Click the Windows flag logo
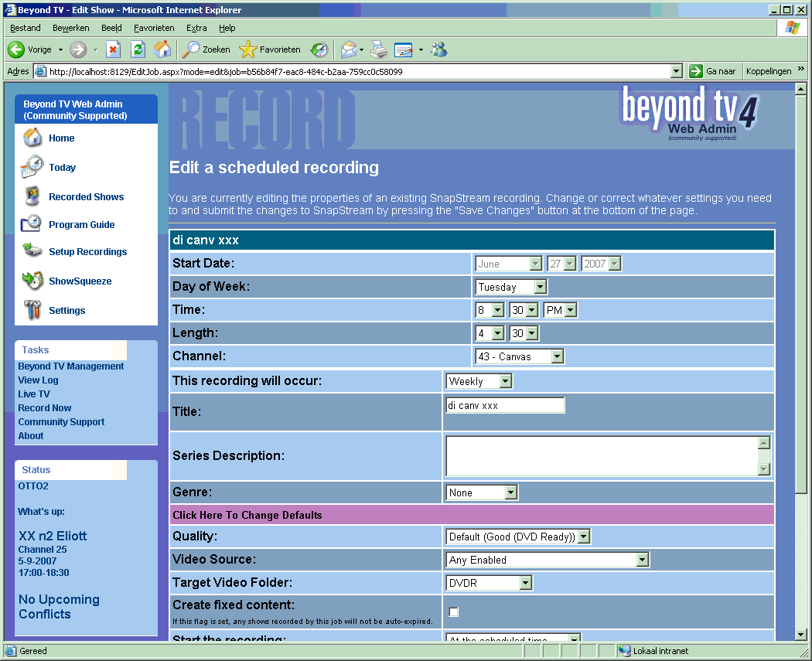The width and height of the screenshot is (812, 661). tap(793, 28)
